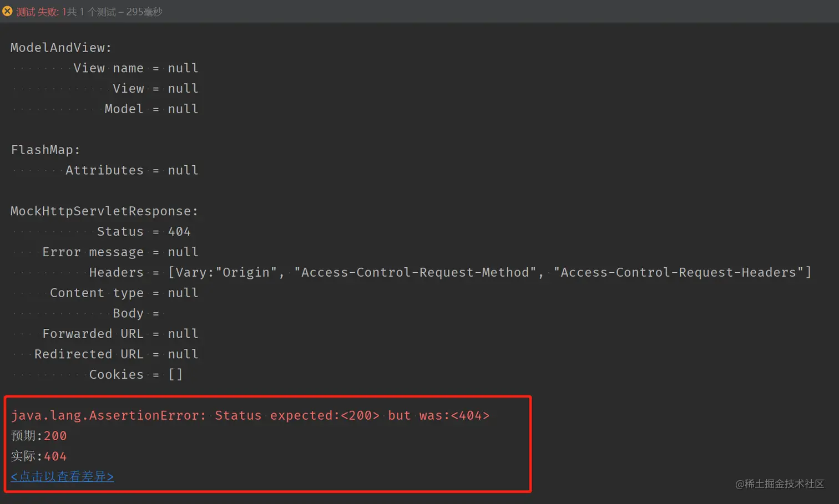Click the 'Status = 404' line
Viewport: 839px width, 504px height.
pos(144,231)
